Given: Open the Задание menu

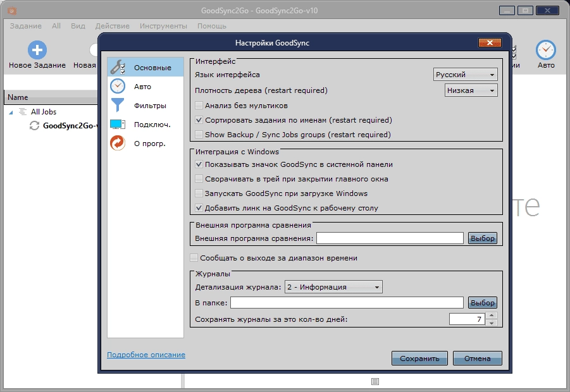Looking at the screenshot, I should tap(26, 26).
